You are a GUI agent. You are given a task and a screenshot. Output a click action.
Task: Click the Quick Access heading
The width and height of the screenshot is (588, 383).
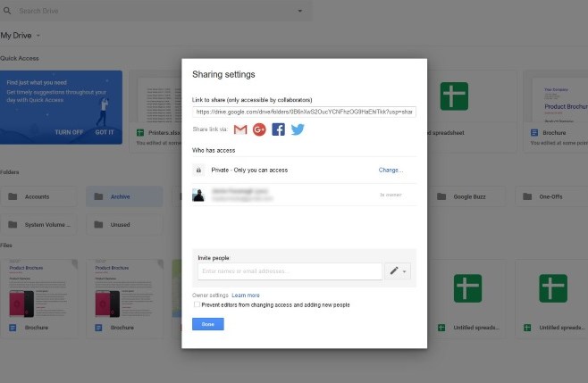[20, 58]
